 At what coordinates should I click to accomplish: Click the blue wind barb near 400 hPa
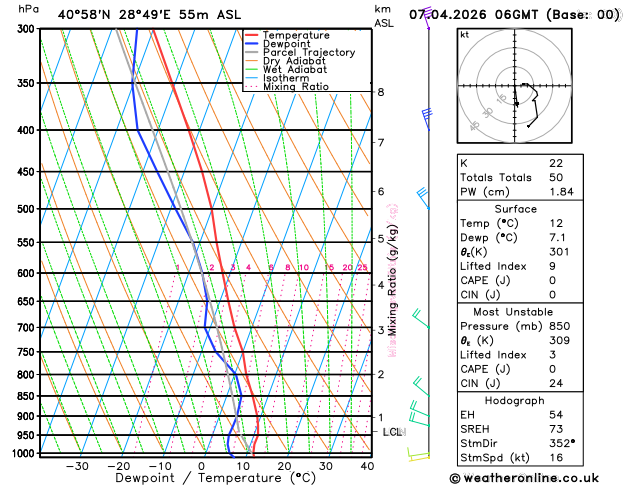(x=427, y=119)
